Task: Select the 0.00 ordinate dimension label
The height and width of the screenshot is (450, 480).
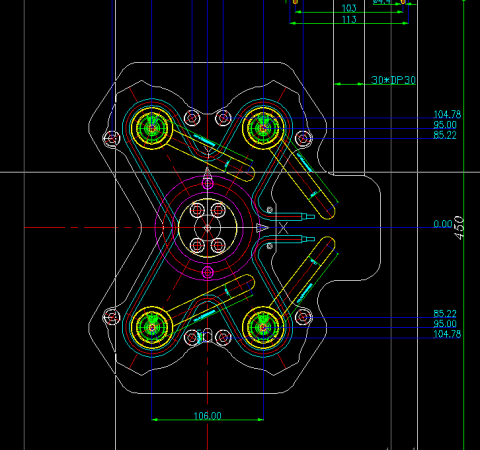Action: pos(443,224)
